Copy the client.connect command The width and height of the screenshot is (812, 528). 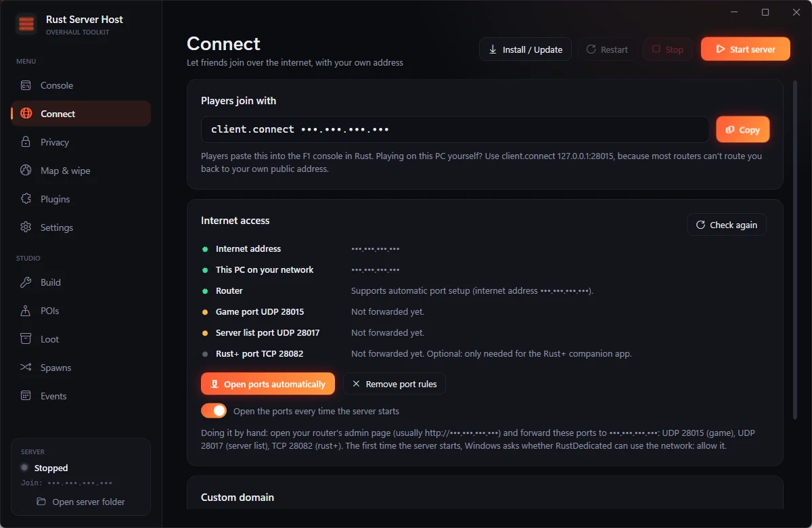click(742, 130)
